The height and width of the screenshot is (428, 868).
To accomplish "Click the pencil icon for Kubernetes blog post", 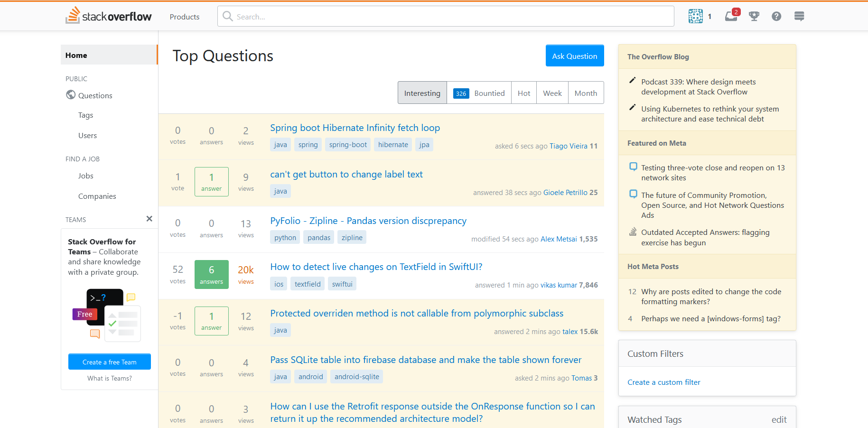I will point(632,107).
